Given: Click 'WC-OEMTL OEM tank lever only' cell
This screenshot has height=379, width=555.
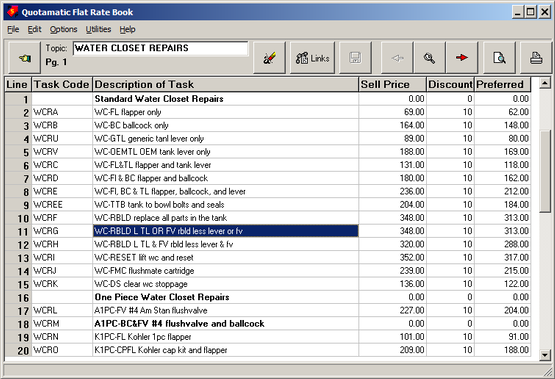Looking at the screenshot, I should coord(226,152).
